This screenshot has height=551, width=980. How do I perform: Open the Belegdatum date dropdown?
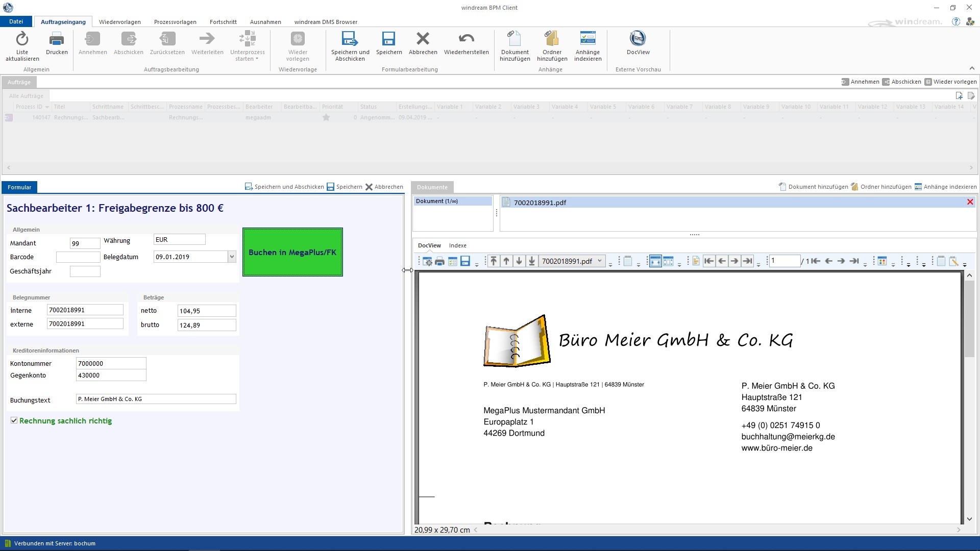(x=232, y=257)
